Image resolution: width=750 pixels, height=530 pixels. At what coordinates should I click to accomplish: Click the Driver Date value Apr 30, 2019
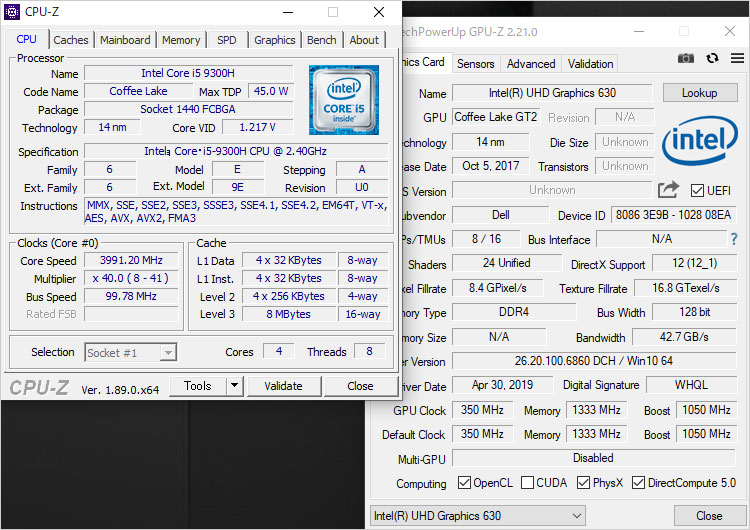click(x=502, y=385)
